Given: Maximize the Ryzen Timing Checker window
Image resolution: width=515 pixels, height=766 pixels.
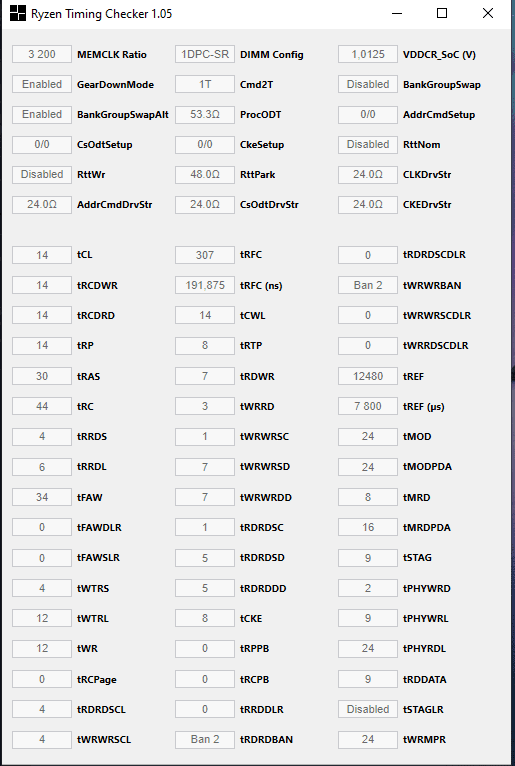Looking at the screenshot, I should coord(442,13).
